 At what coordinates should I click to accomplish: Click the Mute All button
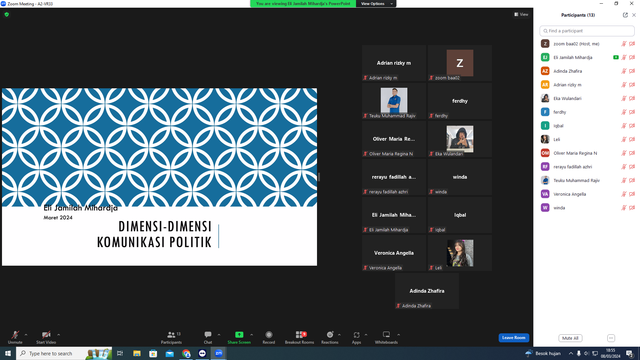point(570,338)
